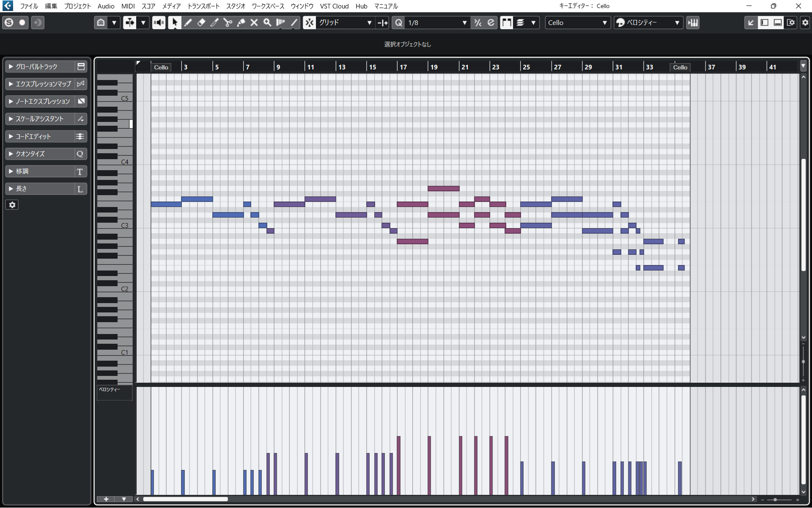Toggle Solo Editor button
The image size is (812, 508).
[x=9, y=23]
